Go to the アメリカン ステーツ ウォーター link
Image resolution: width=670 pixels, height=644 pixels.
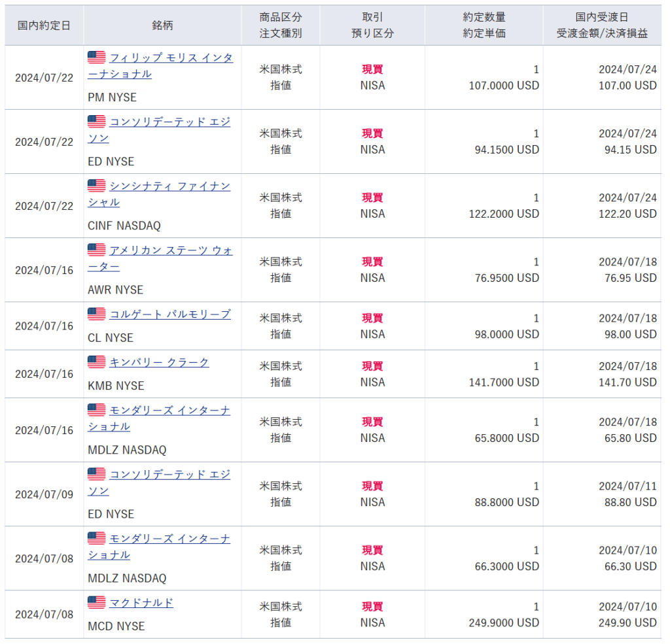click(x=171, y=250)
